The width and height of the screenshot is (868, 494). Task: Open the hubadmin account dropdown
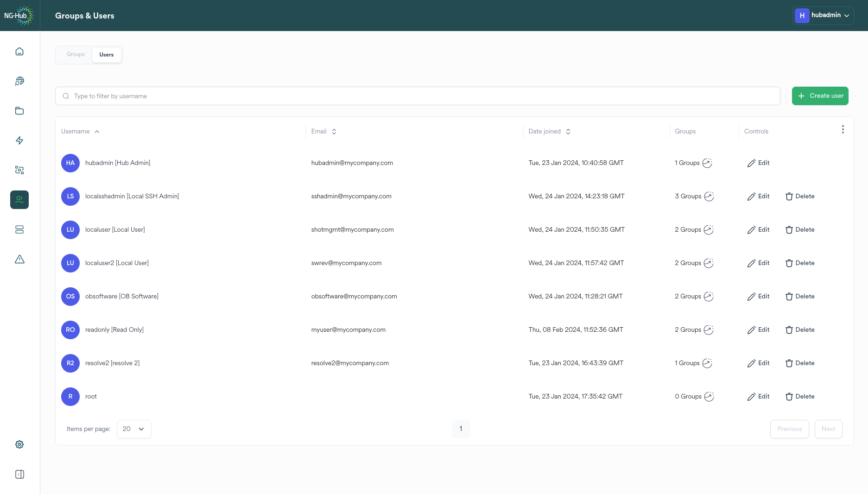click(x=823, y=15)
